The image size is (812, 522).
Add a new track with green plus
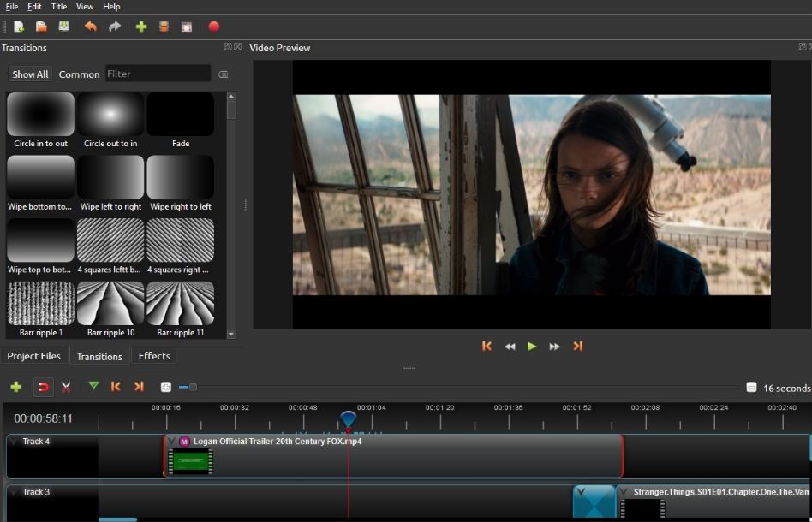pyautogui.click(x=16, y=387)
